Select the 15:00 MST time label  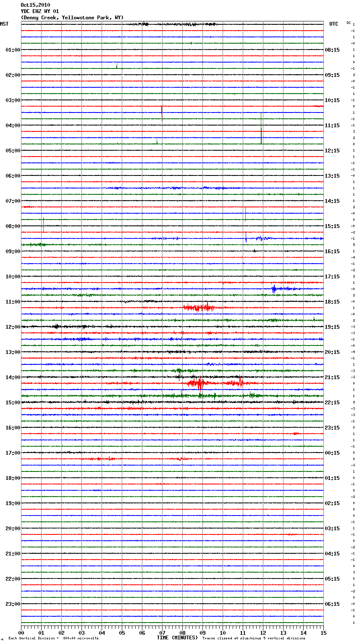click(13, 403)
